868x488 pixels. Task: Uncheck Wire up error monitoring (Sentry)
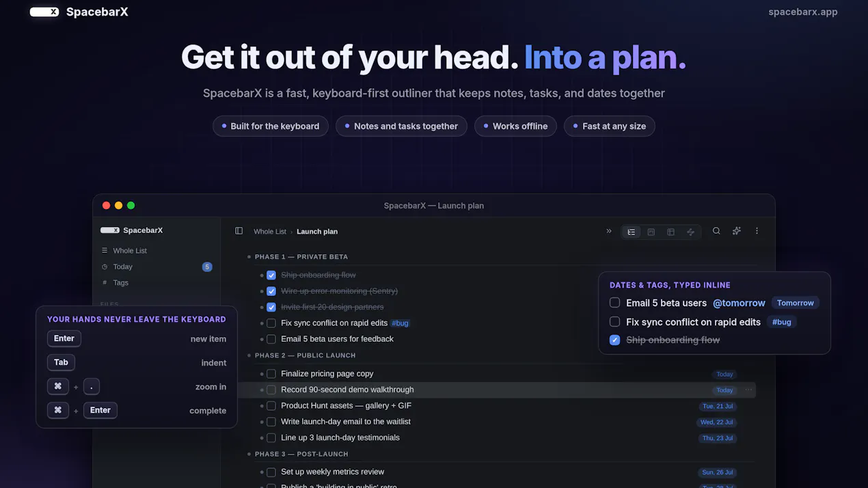[x=271, y=291]
